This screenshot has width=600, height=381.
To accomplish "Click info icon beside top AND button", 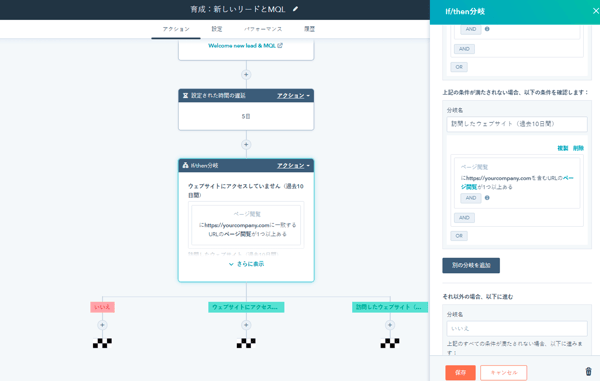I will tap(487, 29).
